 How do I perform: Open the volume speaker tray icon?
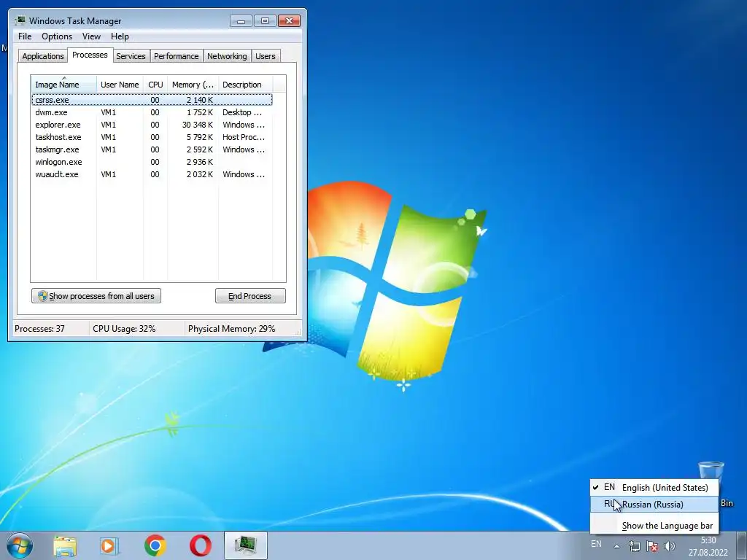[x=670, y=546]
